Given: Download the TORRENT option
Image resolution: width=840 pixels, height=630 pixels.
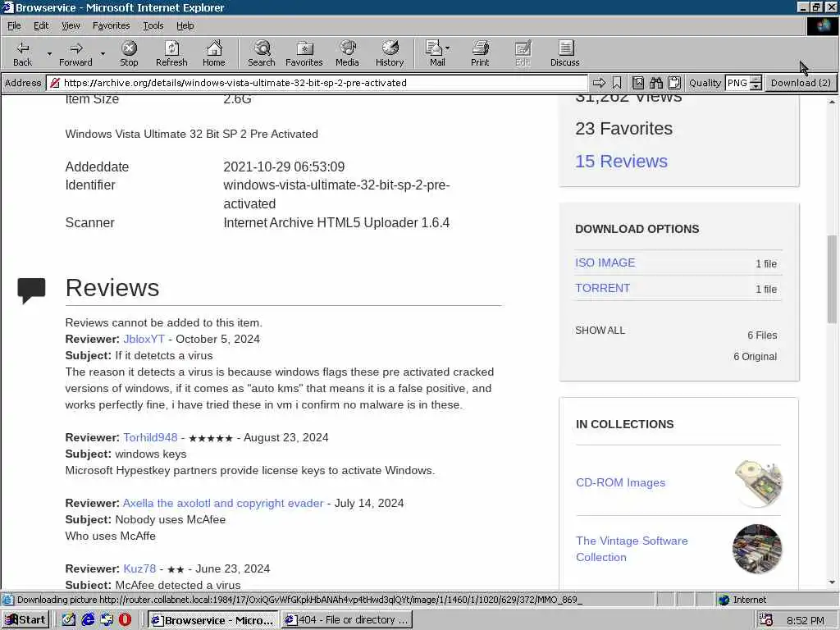Looking at the screenshot, I should (x=603, y=288).
